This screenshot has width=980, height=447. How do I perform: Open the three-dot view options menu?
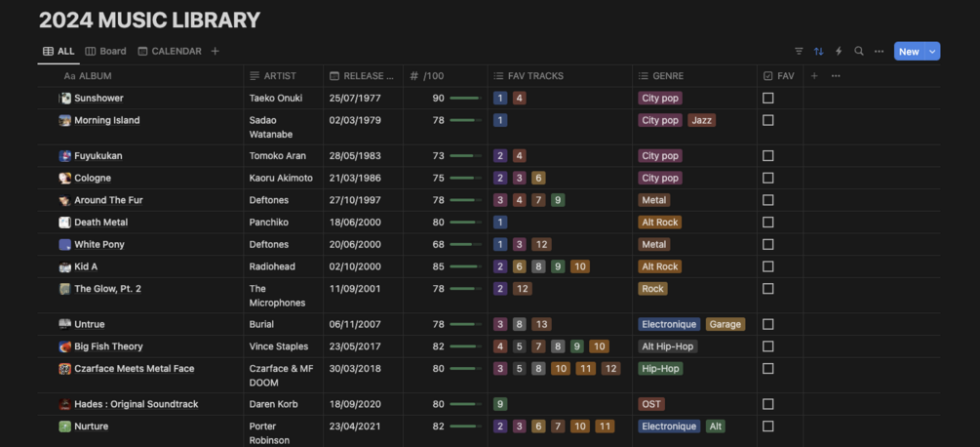(x=879, y=52)
